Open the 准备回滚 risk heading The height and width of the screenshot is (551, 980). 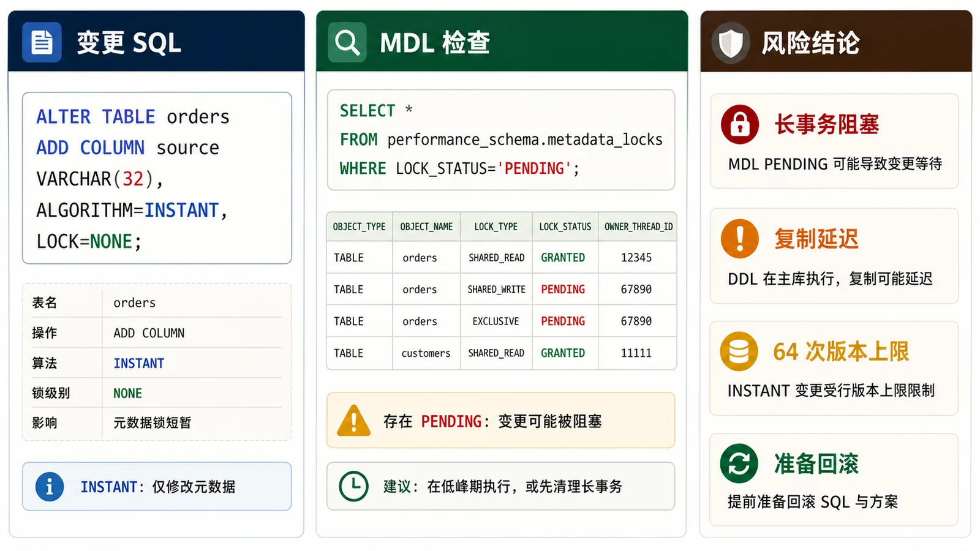[x=816, y=463]
